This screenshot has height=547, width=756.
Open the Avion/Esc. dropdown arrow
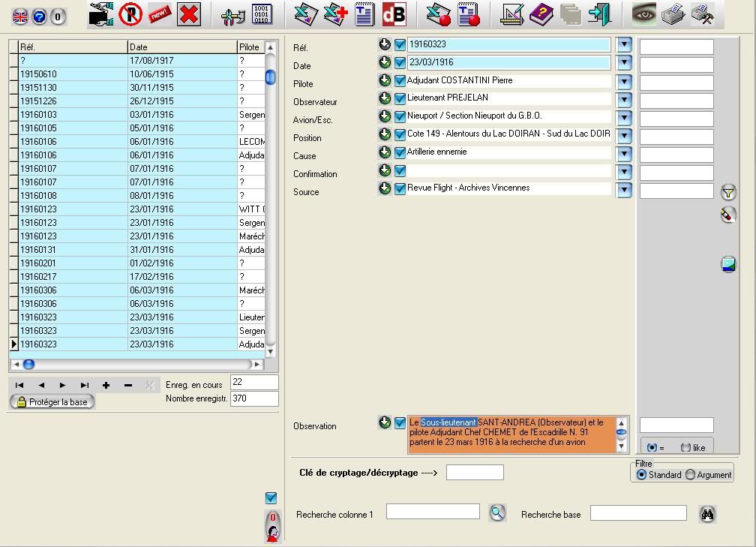click(624, 117)
